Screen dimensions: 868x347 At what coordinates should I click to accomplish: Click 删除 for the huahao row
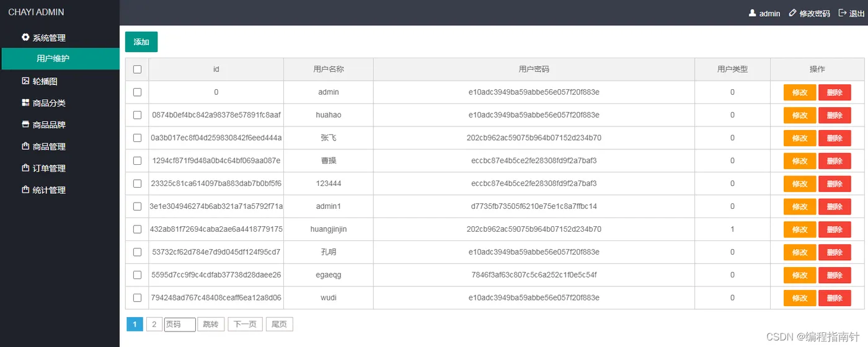point(835,115)
